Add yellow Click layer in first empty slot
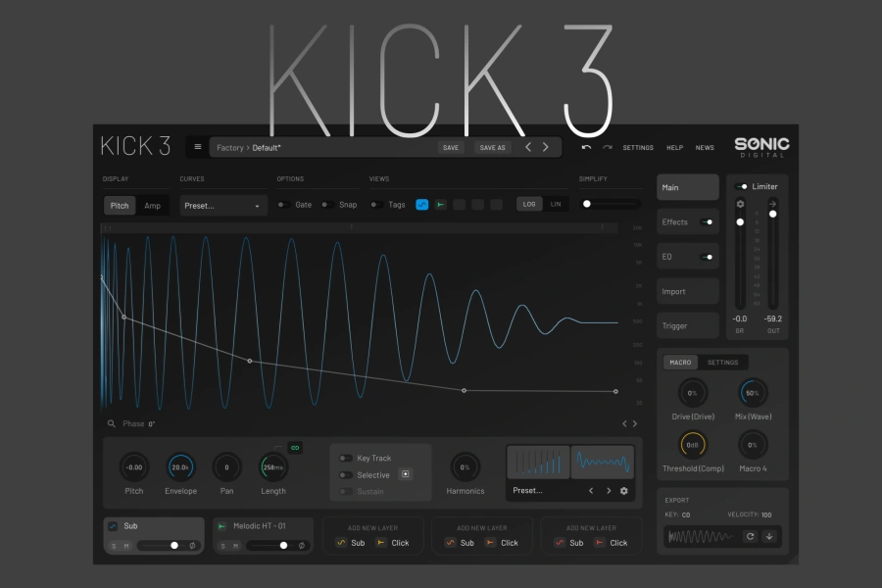 (x=393, y=542)
